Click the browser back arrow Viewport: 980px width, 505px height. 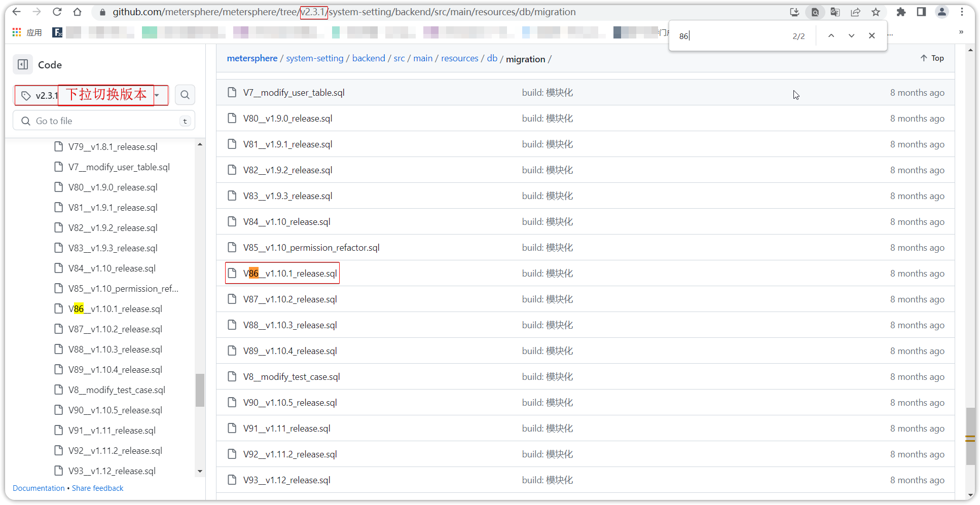16,12
